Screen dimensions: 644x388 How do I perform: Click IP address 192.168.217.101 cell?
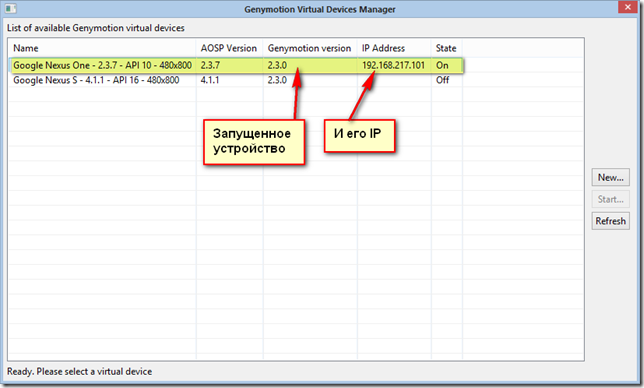pyautogui.click(x=393, y=65)
